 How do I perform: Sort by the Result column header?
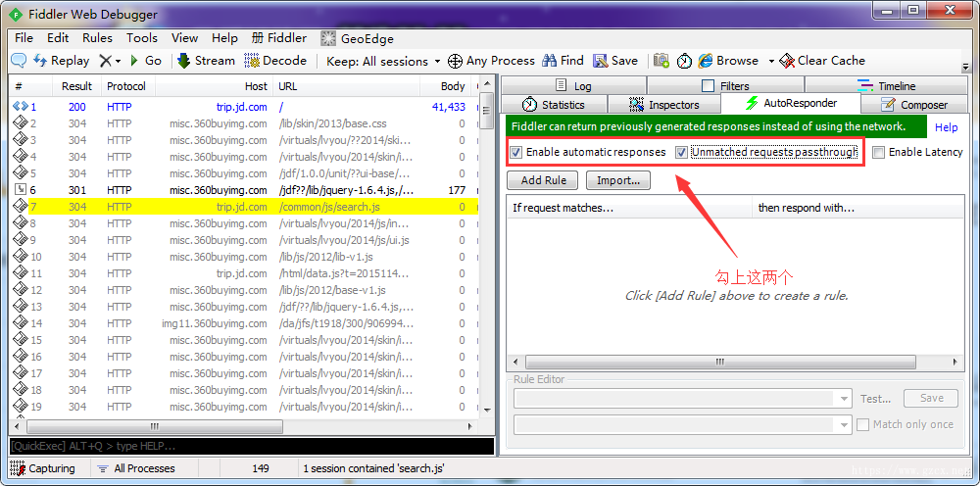(x=76, y=86)
